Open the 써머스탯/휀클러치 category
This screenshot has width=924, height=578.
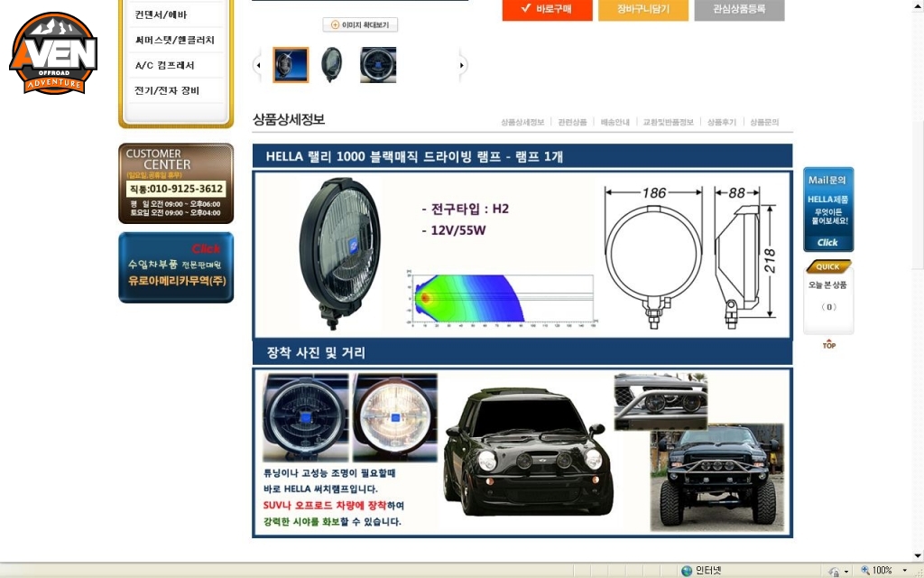click(174, 40)
